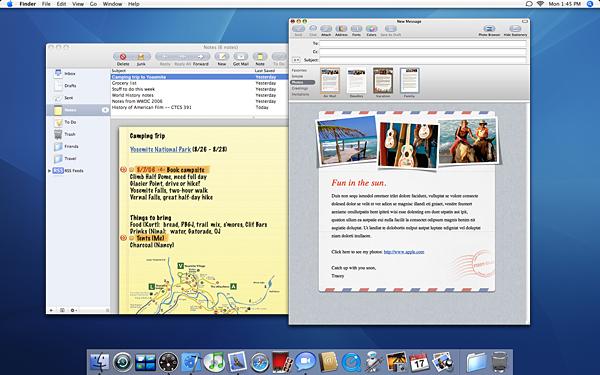Viewport: 600px width, 375px height.
Task: Open Address Book from the Dock
Action: (x=328, y=362)
